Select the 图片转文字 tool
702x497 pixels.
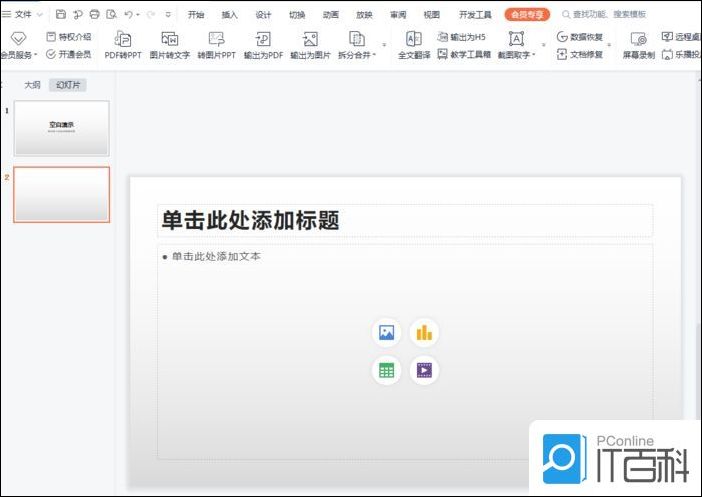[x=169, y=39]
